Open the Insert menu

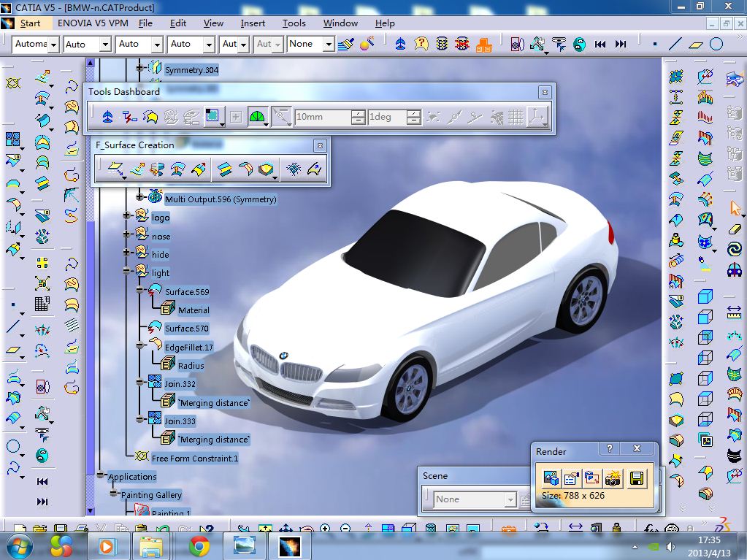click(253, 23)
